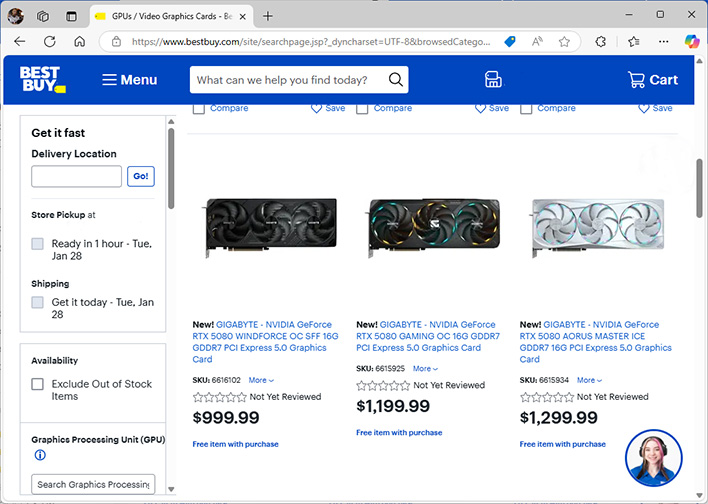Click the $1,299.99 price

(559, 417)
